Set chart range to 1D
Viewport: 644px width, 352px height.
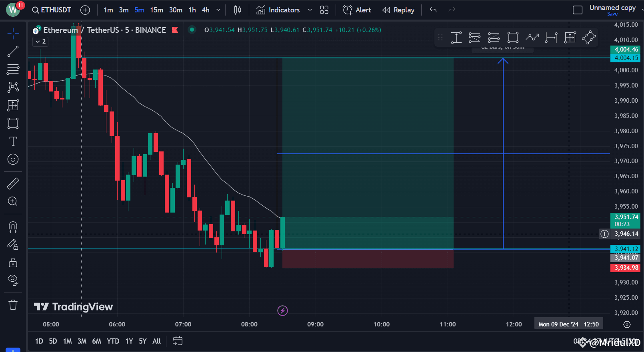point(39,341)
